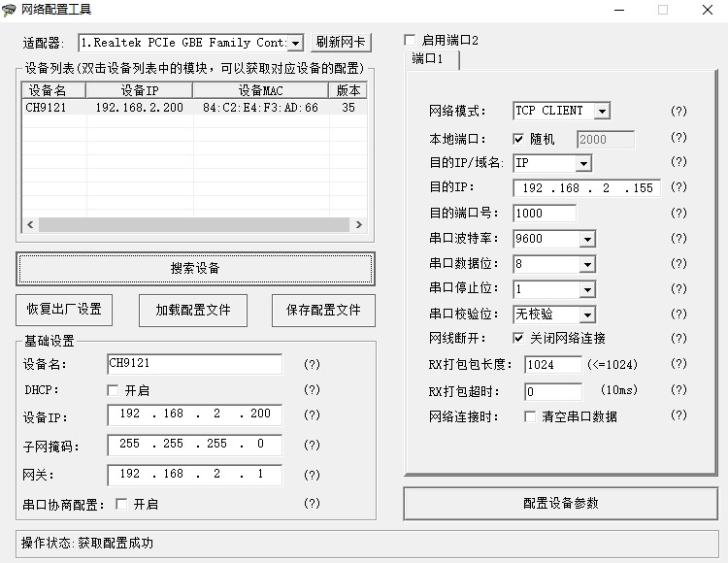The height and width of the screenshot is (563, 728).
Task: Click MAC 84:C2:E4:F3:AD:66 cell
Action: pyautogui.click(x=260, y=107)
